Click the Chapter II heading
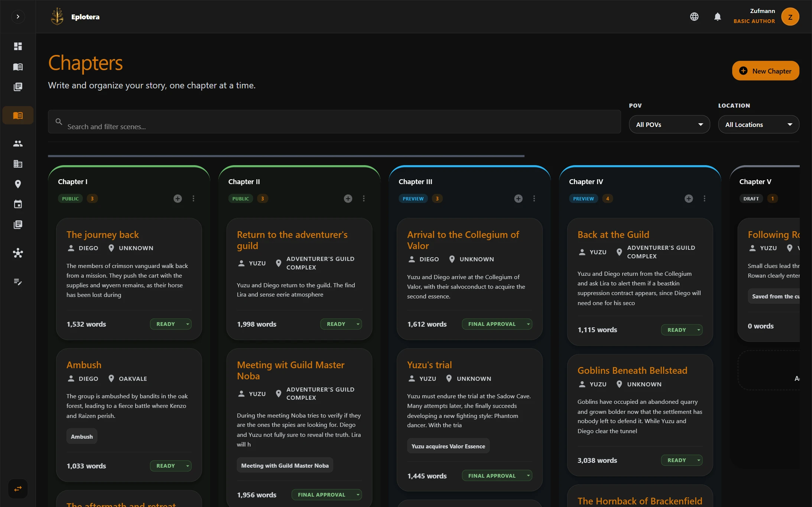Screen dimensions: 812x507 (244, 181)
